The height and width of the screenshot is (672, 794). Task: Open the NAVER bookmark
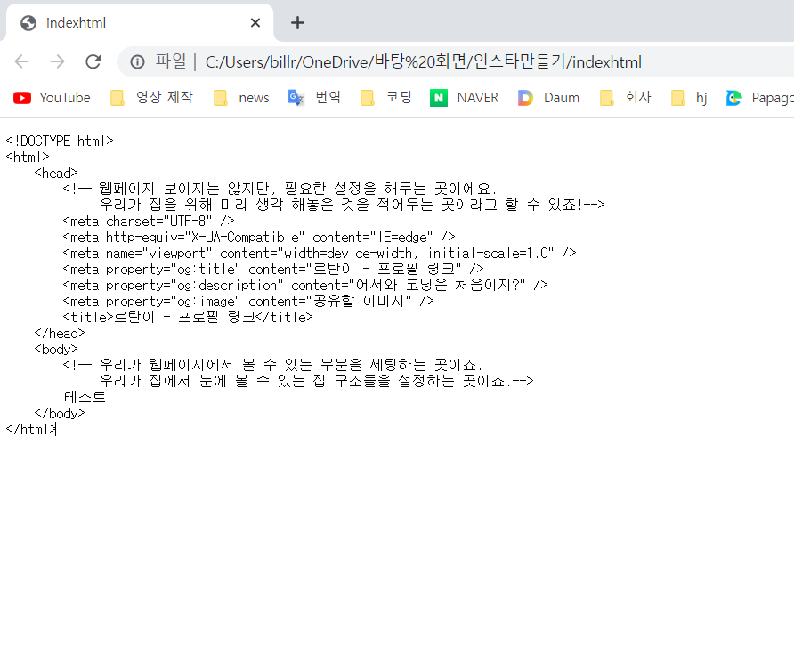tap(464, 97)
